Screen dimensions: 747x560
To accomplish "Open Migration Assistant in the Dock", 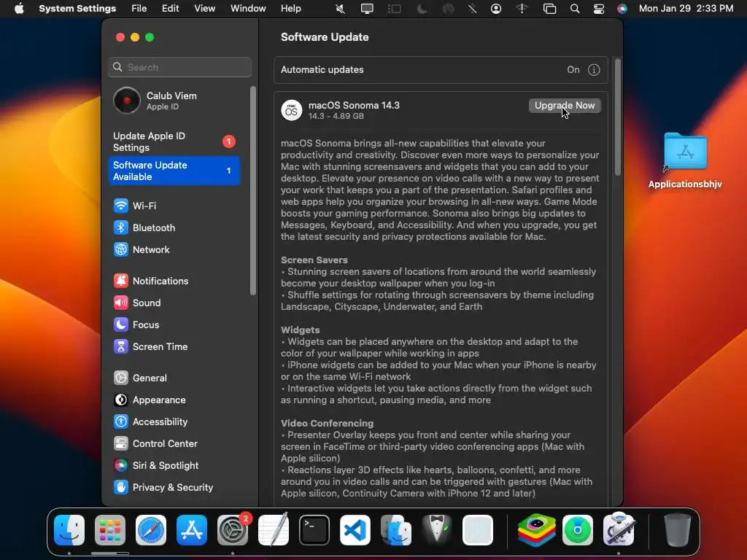I will [x=396, y=530].
